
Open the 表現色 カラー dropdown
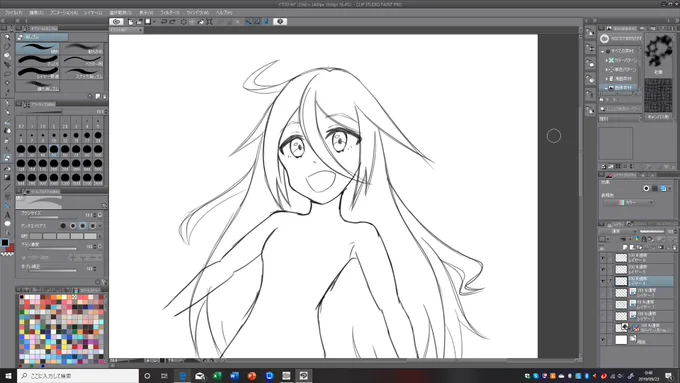pos(629,203)
